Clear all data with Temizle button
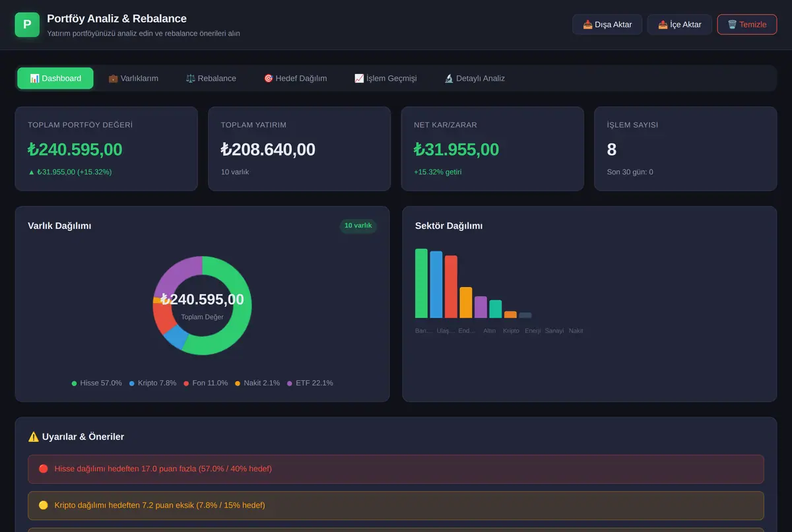 point(747,24)
